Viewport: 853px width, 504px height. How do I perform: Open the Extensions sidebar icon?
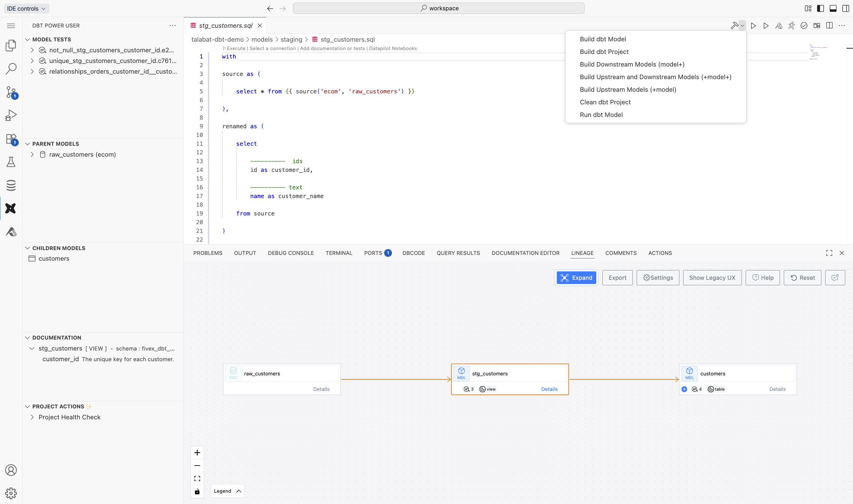click(x=11, y=139)
